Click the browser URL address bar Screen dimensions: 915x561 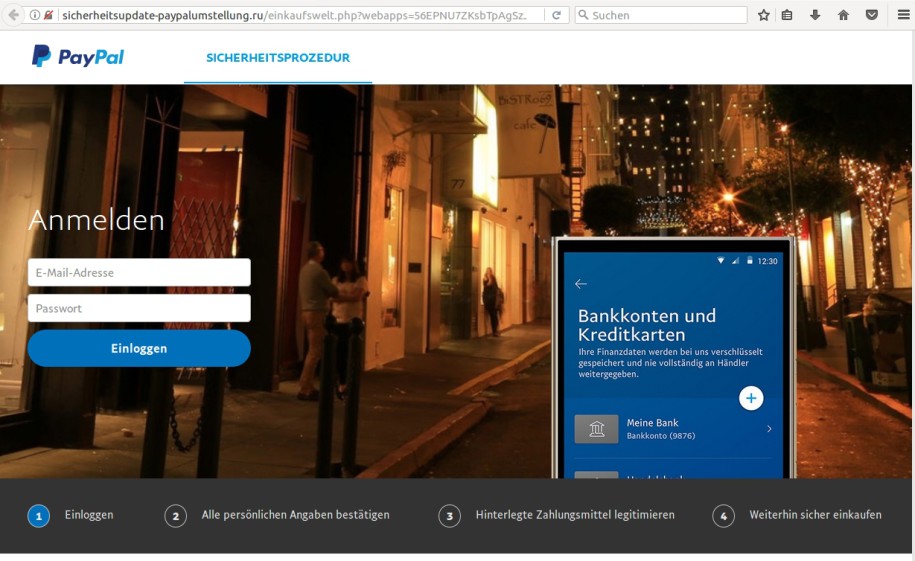(295, 15)
